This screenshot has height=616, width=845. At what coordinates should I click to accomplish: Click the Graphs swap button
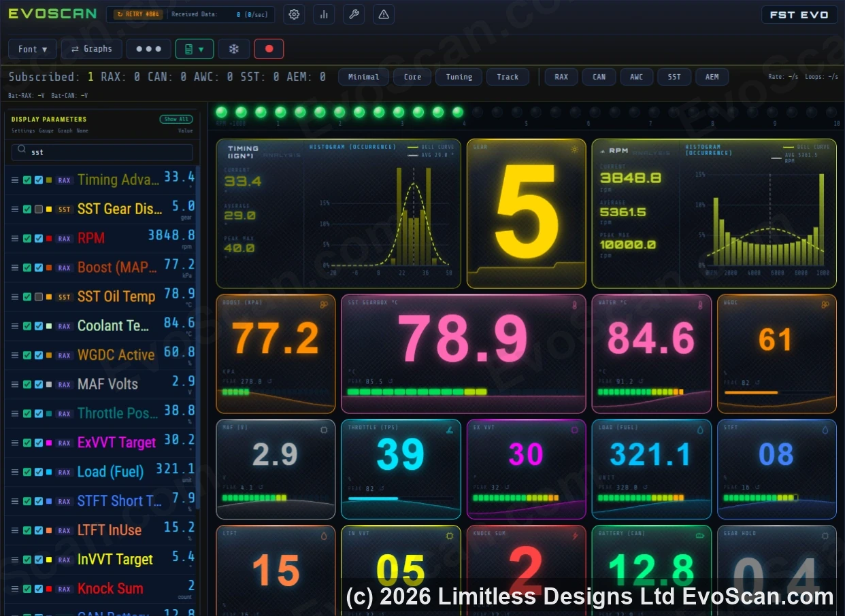[x=92, y=49]
